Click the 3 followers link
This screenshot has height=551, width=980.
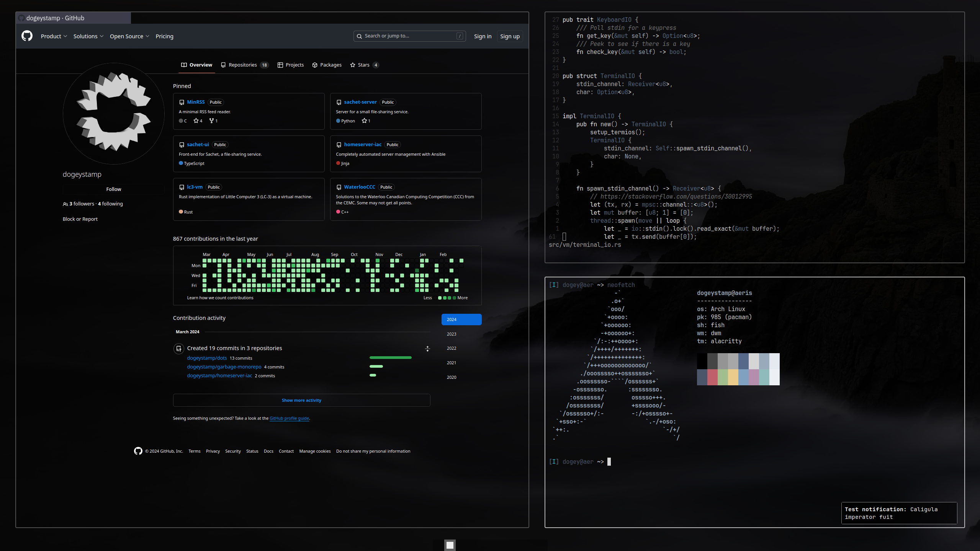(82, 204)
